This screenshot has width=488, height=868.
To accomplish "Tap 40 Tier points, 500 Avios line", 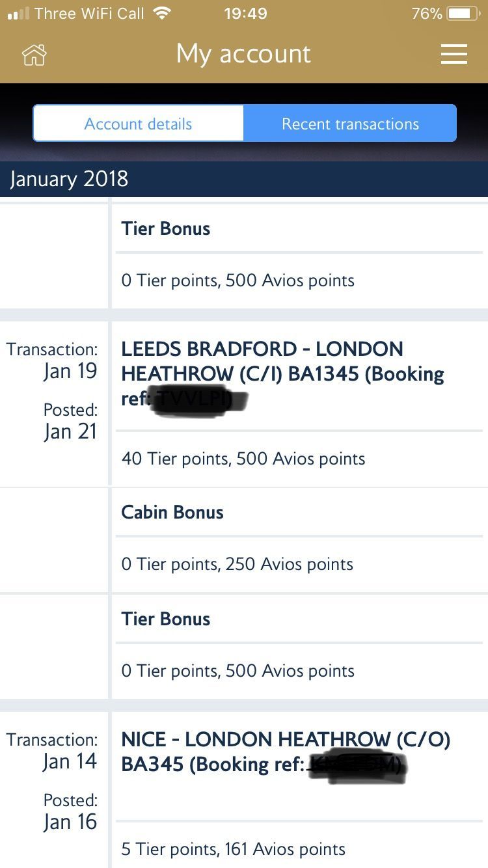I will click(243, 459).
